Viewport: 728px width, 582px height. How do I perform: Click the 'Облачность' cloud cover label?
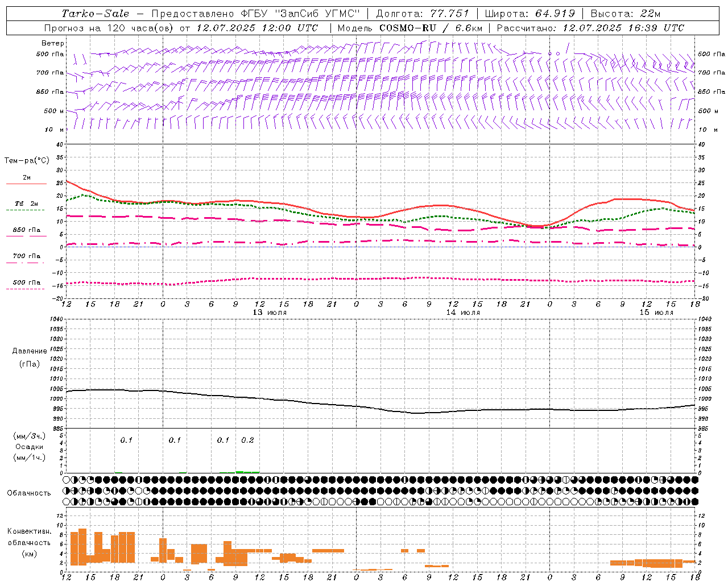tap(29, 493)
